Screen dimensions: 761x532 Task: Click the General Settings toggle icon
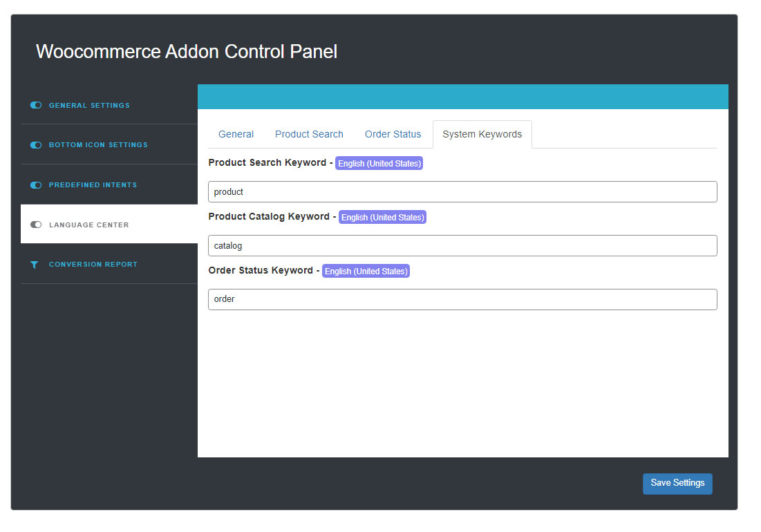36,105
